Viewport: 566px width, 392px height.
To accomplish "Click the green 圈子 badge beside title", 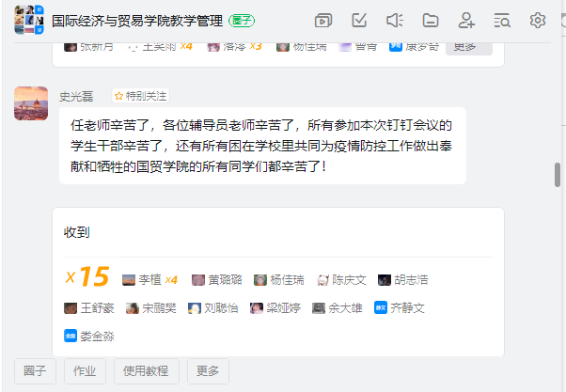I will pos(242,21).
